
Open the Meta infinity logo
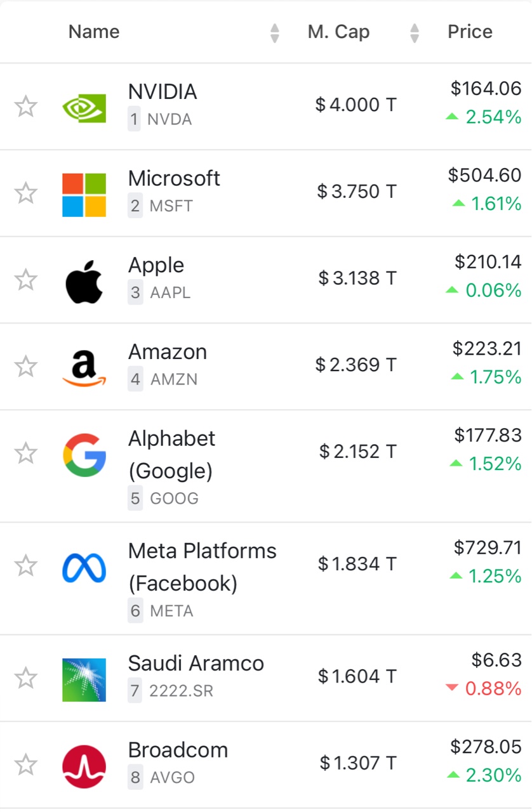coord(84,568)
